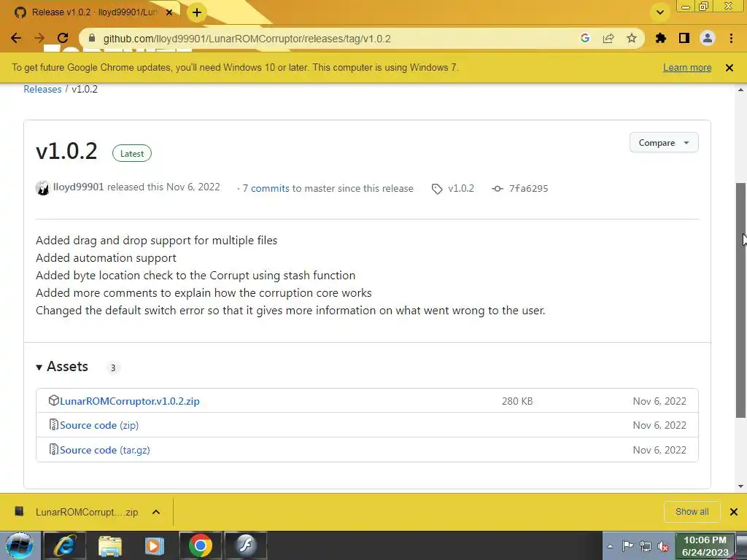This screenshot has width=747, height=560.
Task: Bookmark this page with the star
Action: click(x=632, y=38)
